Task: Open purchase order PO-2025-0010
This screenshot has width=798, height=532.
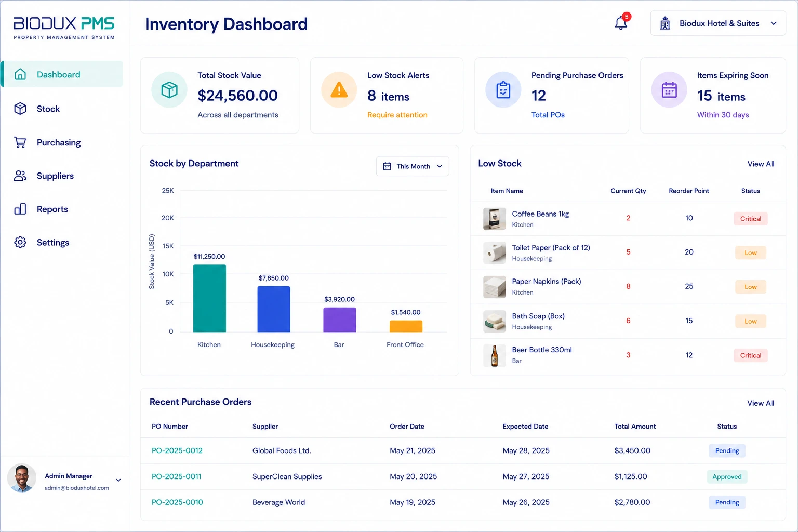Action: (x=177, y=502)
